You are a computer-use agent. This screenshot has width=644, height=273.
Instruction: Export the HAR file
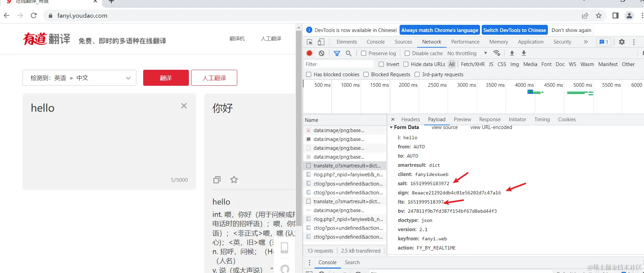click(524, 53)
